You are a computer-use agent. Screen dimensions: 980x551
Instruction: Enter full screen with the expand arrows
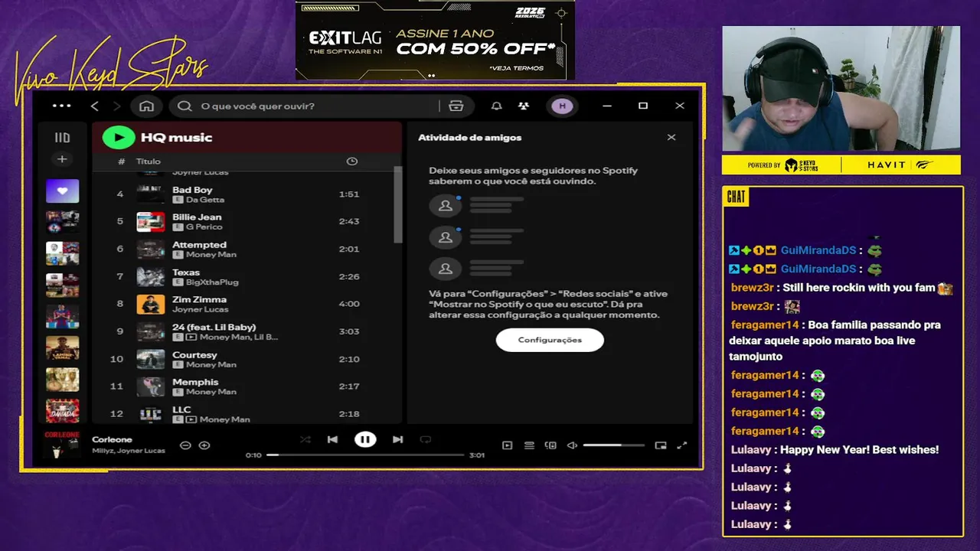[x=682, y=445]
